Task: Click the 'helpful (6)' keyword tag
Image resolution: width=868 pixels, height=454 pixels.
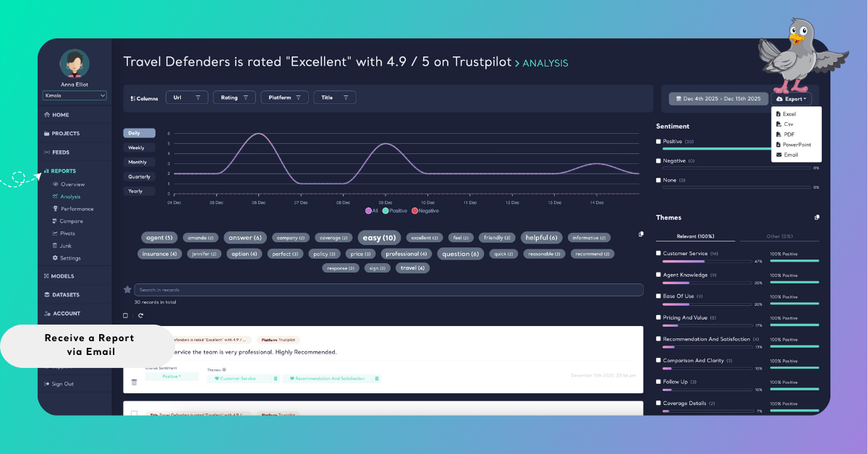Action: click(542, 238)
